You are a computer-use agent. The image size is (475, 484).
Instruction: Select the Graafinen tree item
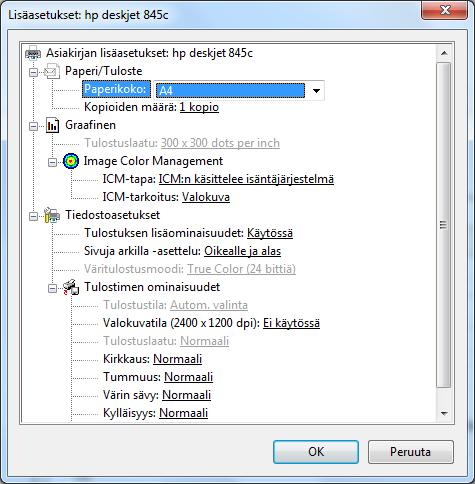click(90, 125)
